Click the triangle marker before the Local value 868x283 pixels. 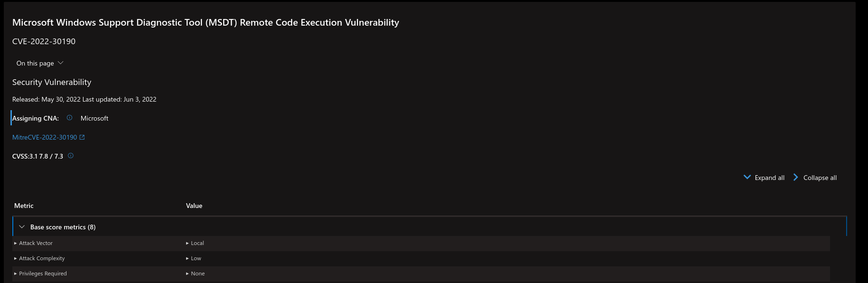(188, 243)
